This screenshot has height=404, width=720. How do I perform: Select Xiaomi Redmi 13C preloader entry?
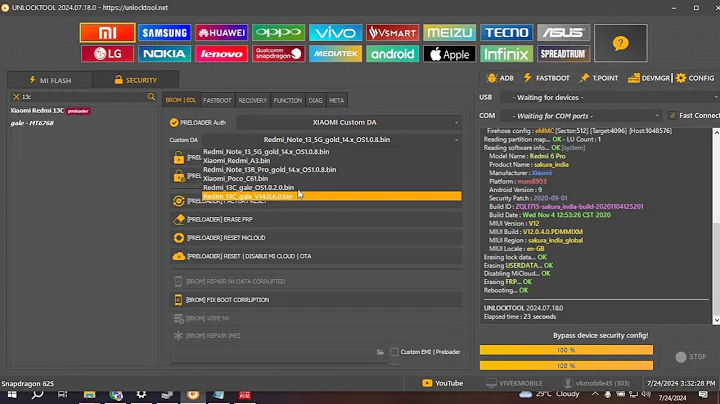50,111
